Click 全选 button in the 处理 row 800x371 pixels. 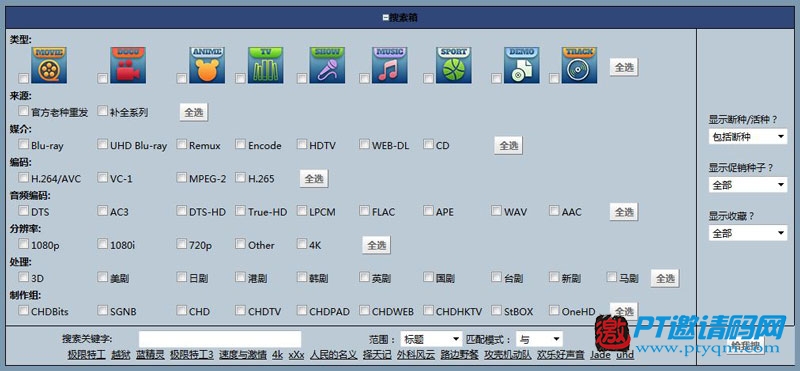(665, 279)
